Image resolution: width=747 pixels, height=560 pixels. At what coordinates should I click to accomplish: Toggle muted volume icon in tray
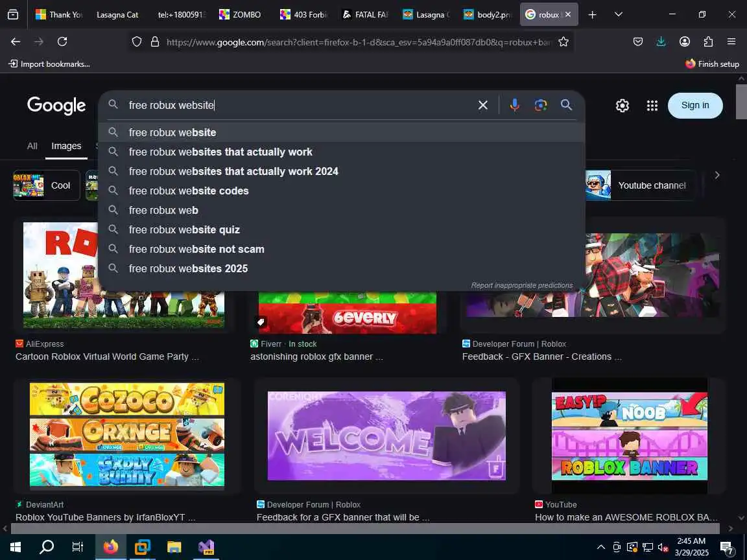(663, 547)
